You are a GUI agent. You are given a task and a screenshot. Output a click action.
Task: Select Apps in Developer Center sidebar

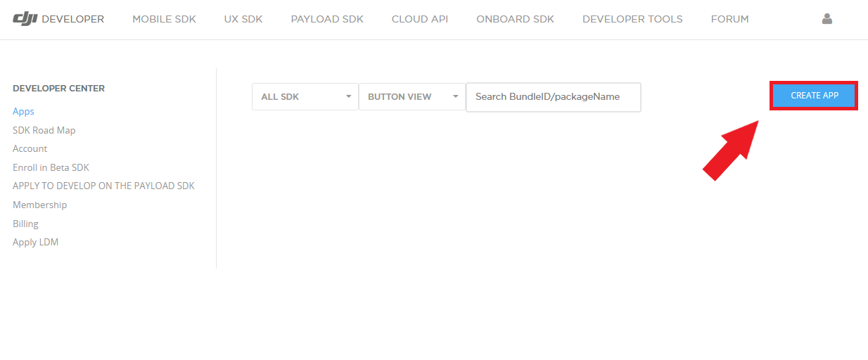tap(23, 111)
